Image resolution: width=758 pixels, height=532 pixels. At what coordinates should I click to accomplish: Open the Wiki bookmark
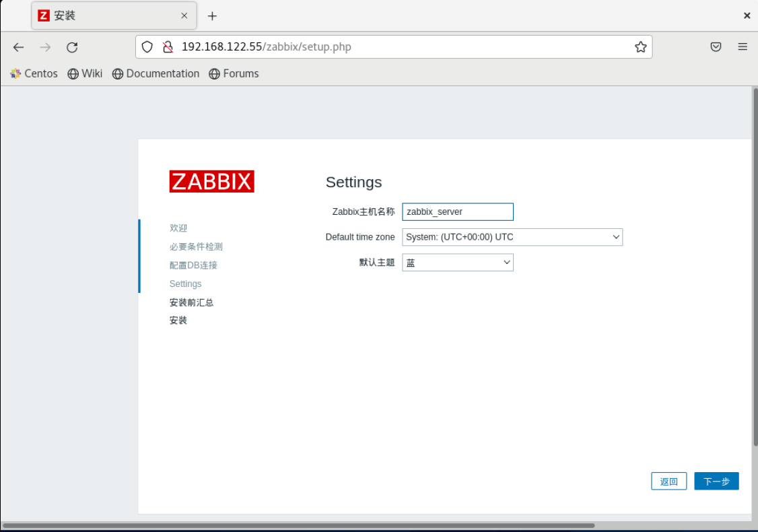coord(85,73)
